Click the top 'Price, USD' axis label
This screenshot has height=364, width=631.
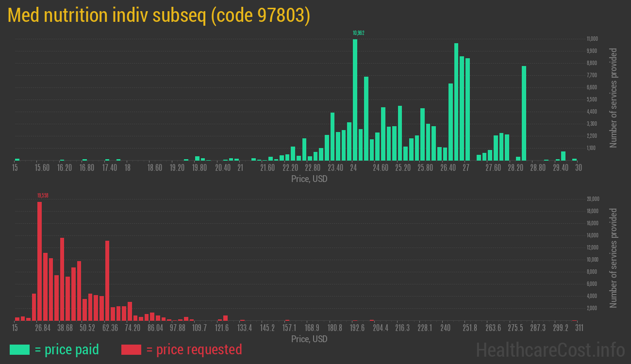tap(309, 179)
